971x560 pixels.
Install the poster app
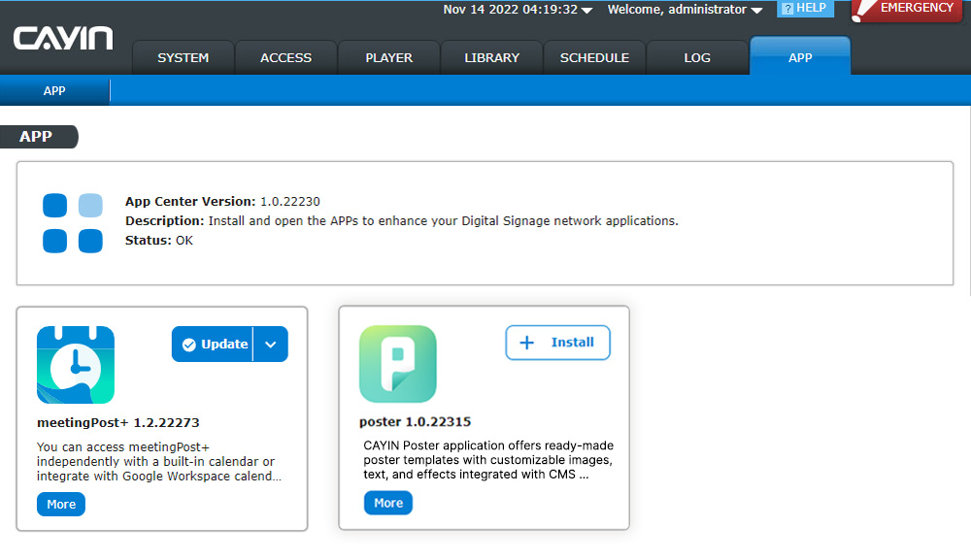558,343
